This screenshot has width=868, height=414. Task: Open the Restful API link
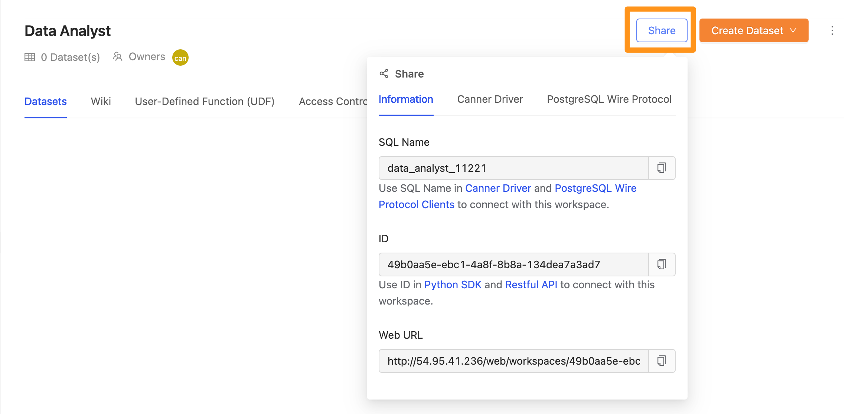531,285
